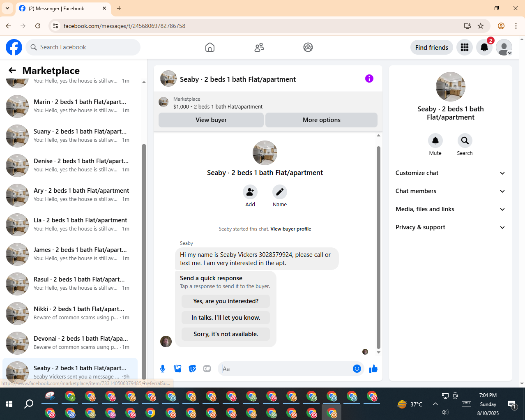Image resolution: width=525 pixels, height=420 pixels.
Task: Choose a sticker icon in composer
Action: tap(192, 369)
